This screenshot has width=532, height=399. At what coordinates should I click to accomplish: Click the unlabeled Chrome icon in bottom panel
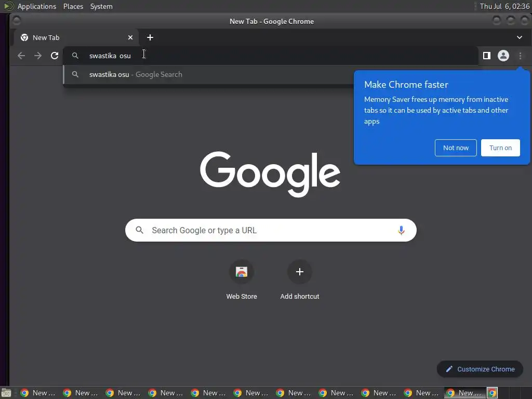(x=492, y=393)
